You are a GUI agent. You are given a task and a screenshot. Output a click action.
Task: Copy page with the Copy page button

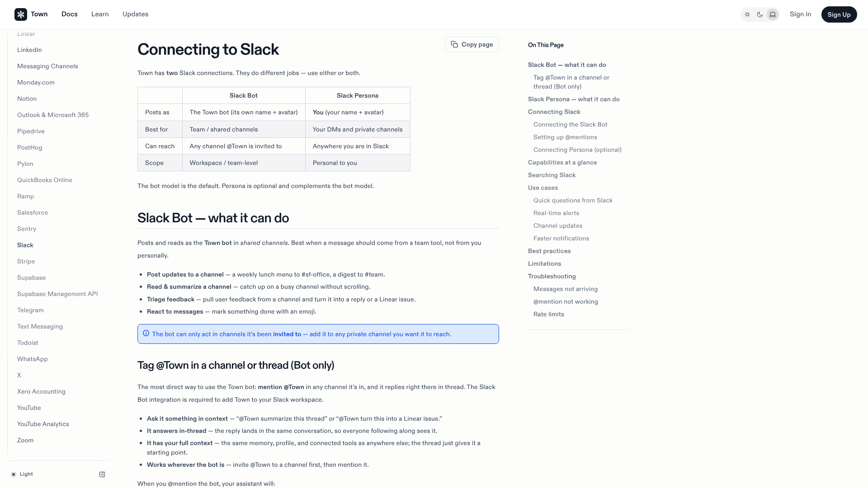(x=472, y=44)
